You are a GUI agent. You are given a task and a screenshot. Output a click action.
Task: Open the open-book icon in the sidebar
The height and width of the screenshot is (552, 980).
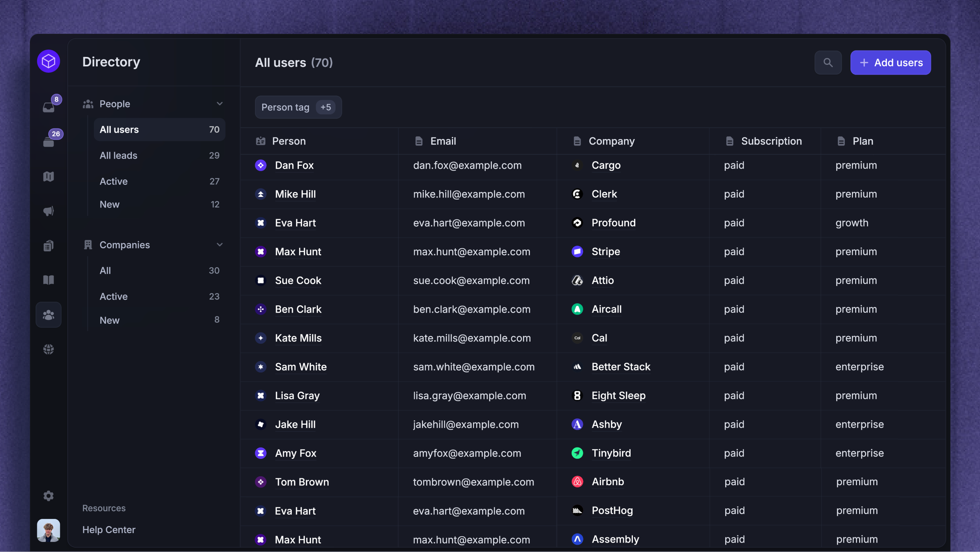click(x=49, y=280)
